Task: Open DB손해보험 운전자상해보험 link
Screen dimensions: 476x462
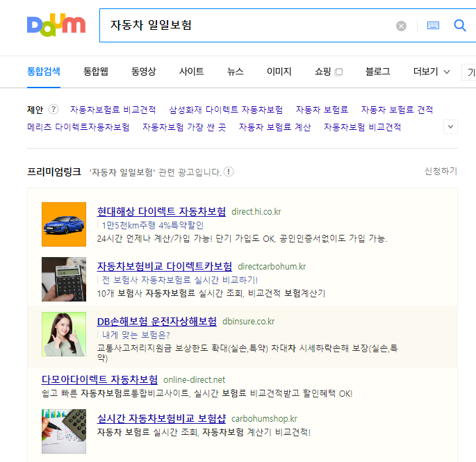Action: coord(156,321)
